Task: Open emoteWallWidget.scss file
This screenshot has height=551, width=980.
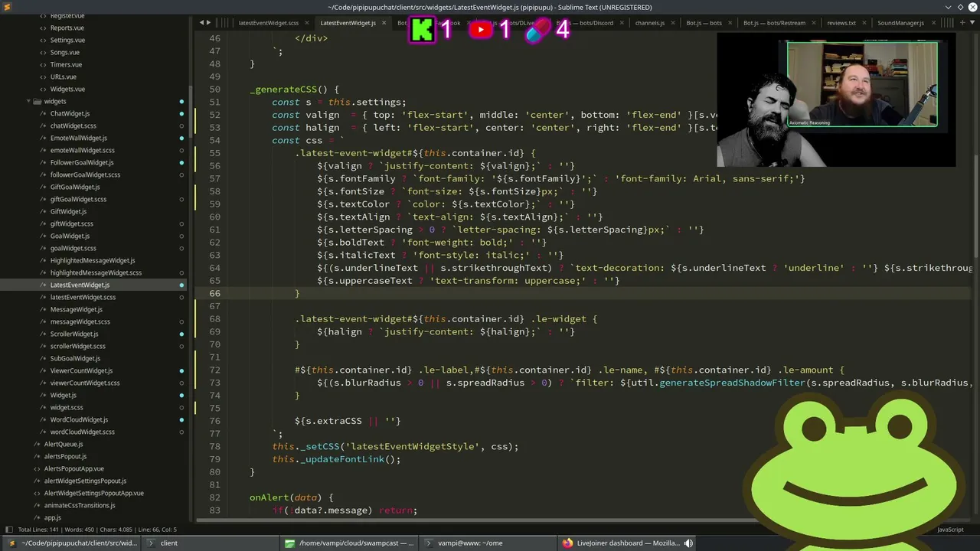Action: click(x=82, y=150)
